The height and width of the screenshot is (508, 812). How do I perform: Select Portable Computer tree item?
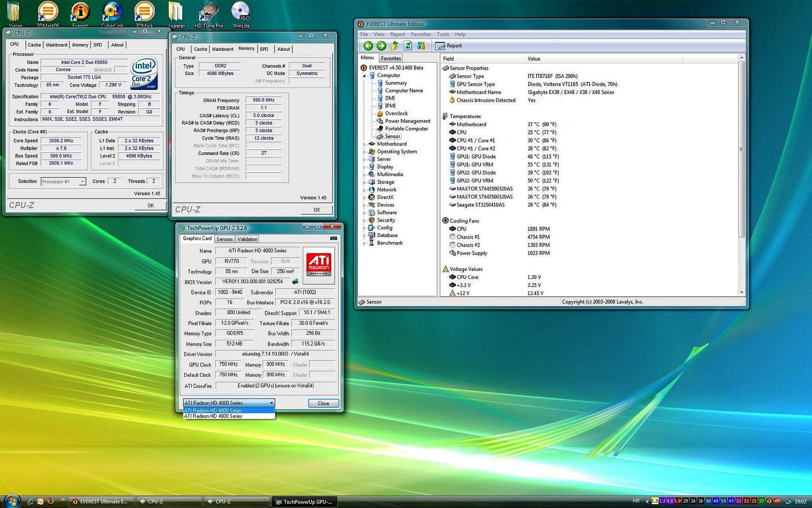click(406, 128)
